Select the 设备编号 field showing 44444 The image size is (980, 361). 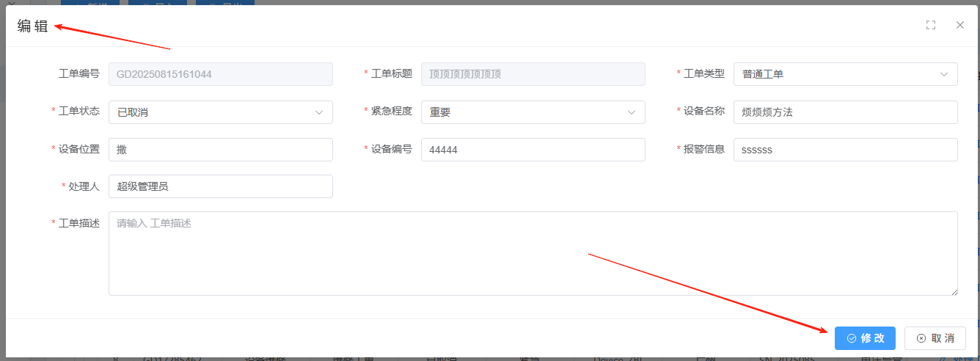pos(533,150)
